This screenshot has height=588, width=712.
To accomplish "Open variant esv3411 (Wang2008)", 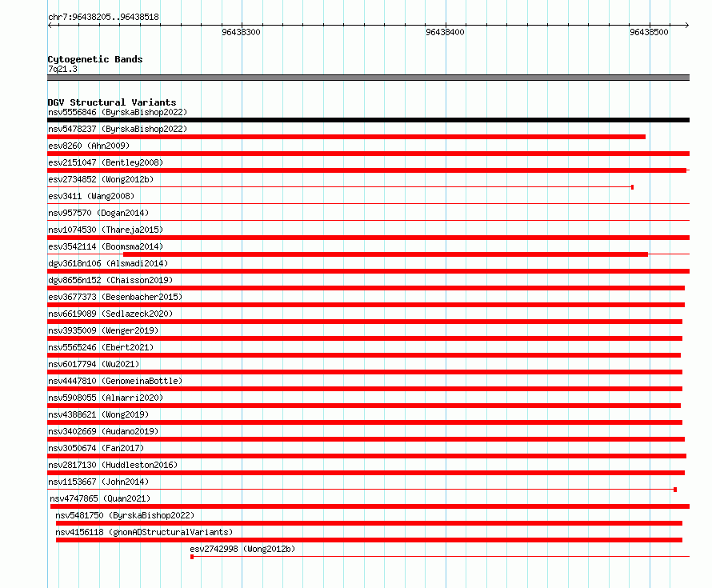I will pos(91,196).
